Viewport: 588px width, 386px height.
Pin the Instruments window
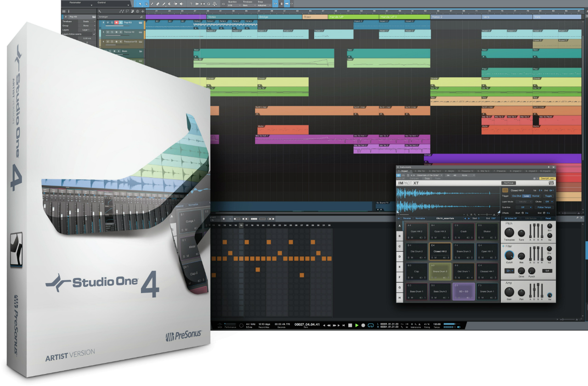click(x=548, y=167)
